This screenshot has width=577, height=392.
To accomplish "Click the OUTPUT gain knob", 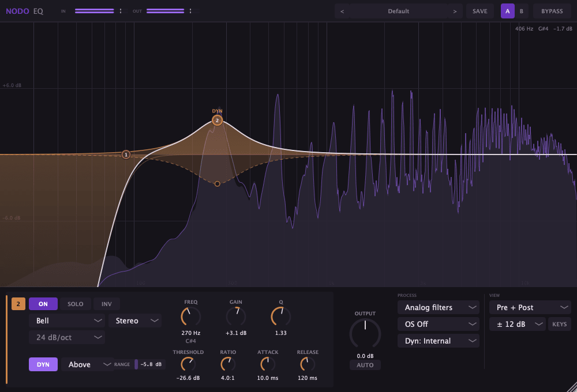I will [x=365, y=334].
